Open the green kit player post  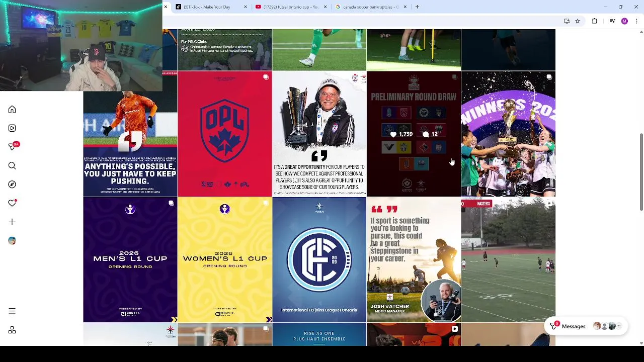coord(319,49)
